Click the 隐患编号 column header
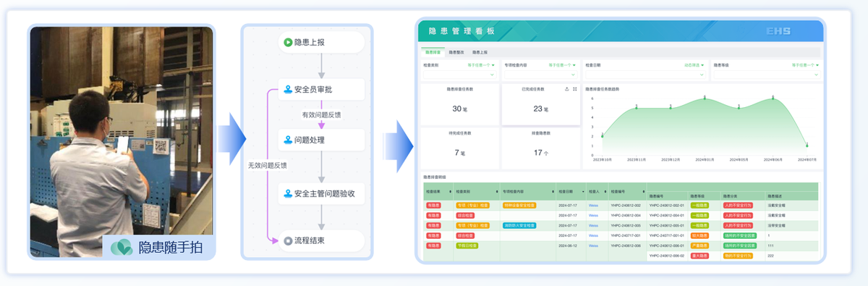Screen dimensions: 868x286 pos(657,196)
